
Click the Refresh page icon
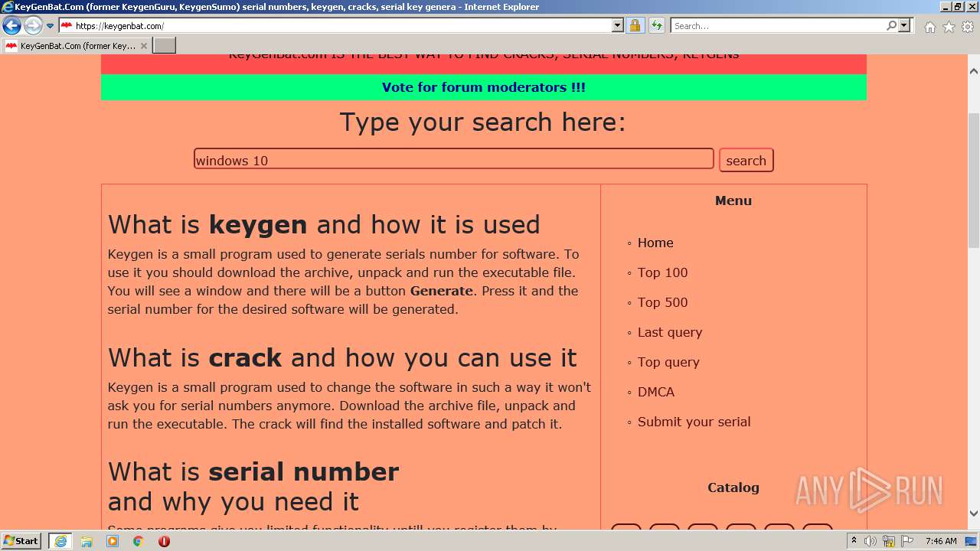click(657, 26)
